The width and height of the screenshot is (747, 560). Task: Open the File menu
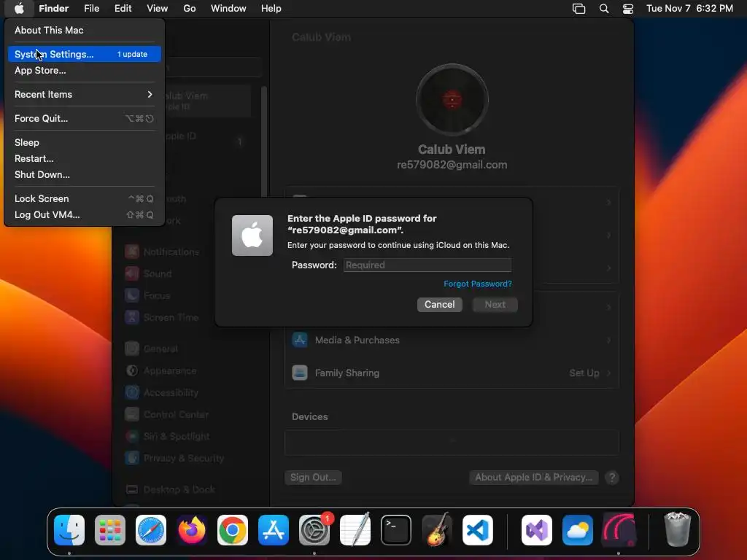point(91,9)
